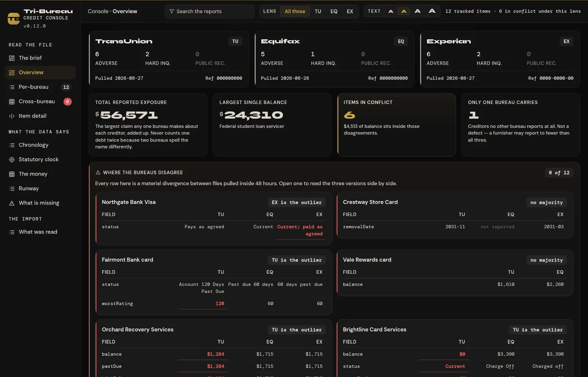The image size is (588, 377).
Task: Switch the lens to EQ only
Action: click(x=334, y=11)
